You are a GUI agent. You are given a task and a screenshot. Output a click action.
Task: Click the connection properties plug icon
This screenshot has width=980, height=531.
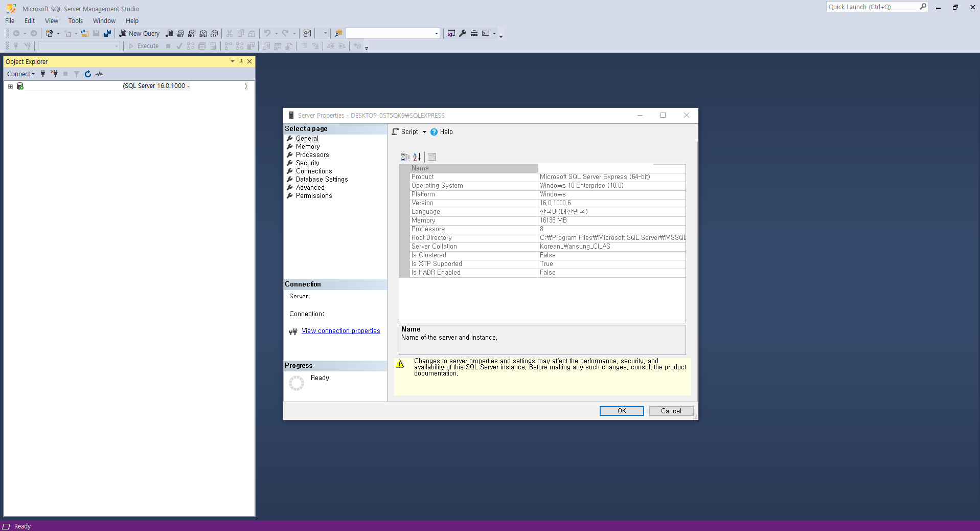pyautogui.click(x=293, y=331)
